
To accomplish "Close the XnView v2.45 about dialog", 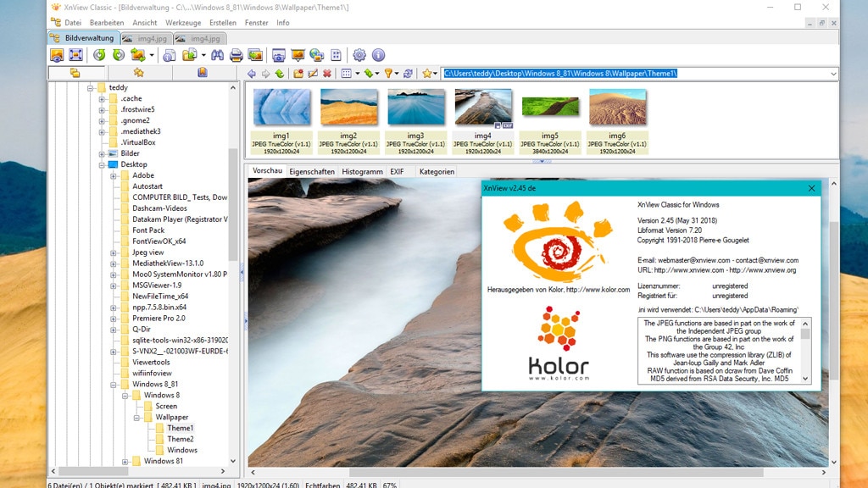I will [x=811, y=188].
